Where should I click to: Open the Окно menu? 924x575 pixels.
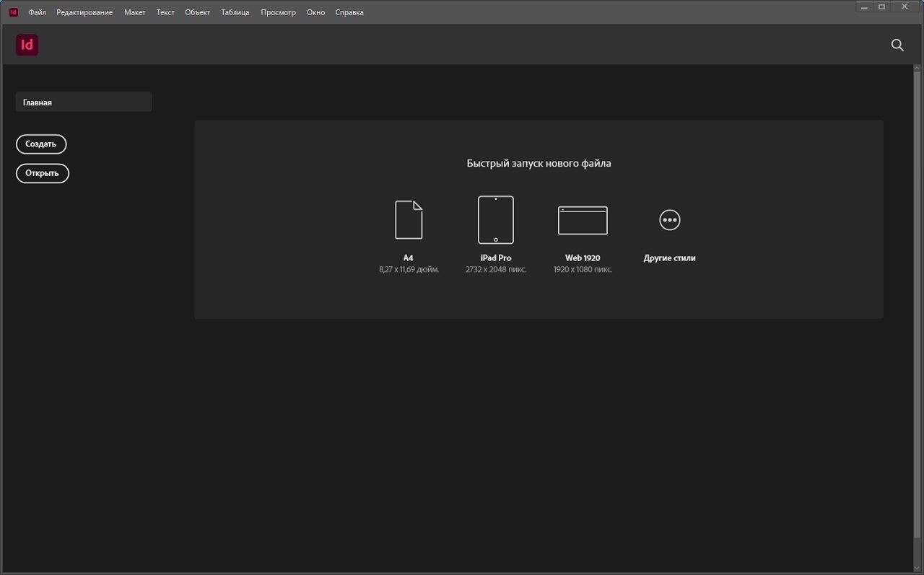tap(315, 12)
